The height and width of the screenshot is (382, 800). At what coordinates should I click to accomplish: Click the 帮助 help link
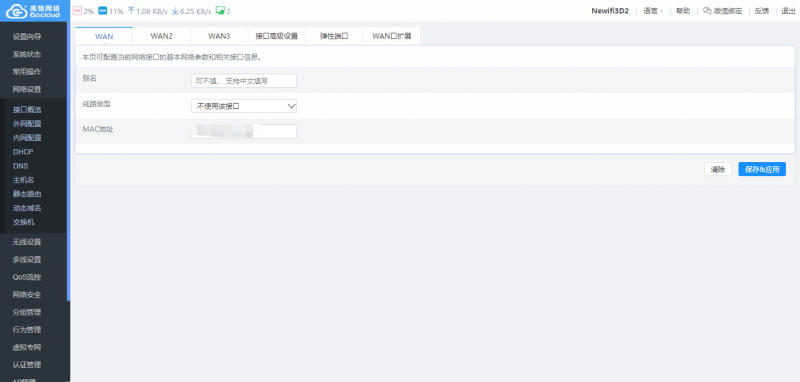click(683, 11)
